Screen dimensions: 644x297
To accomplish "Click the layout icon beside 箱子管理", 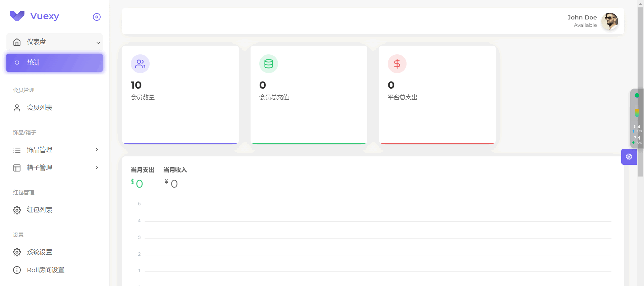I will click(x=17, y=168).
